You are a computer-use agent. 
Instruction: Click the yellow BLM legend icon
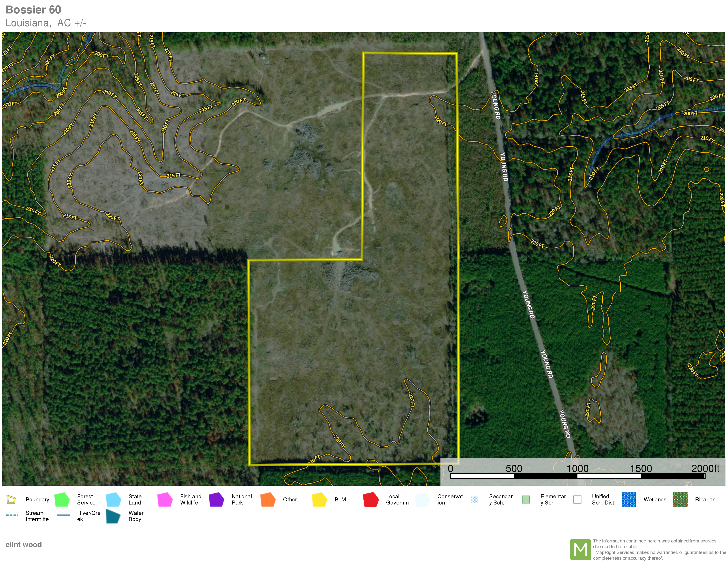319,499
